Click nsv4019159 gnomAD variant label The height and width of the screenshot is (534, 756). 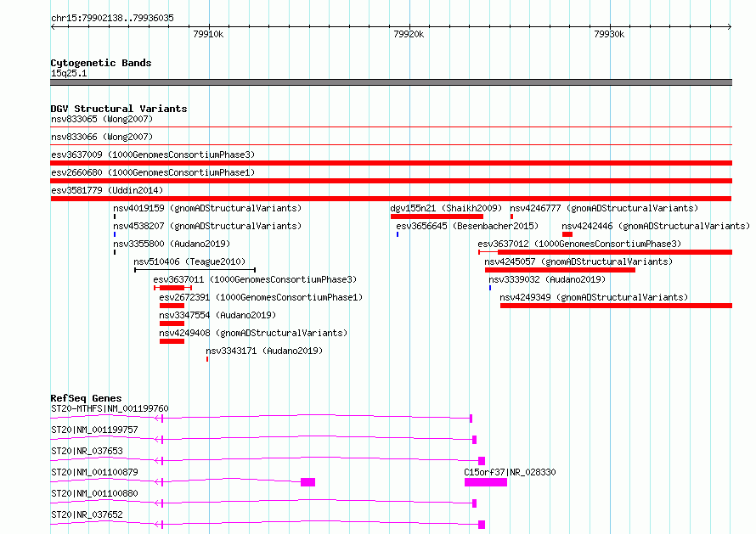click(x=207, y=208)
